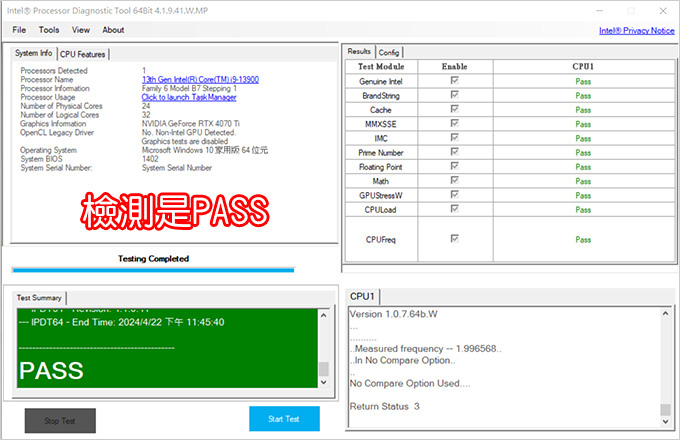The height and width of the screenshot is (440, 680).
Task: Click Test Summary scrollbar up arrow
Action: (x=324, y=315)
